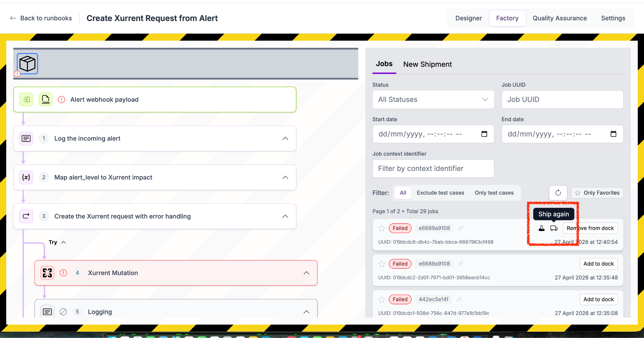The image size is (644, 338).
Task: Click the log icon of step 5 Logging
Action: pyautogui.click(x=47, y=312)
